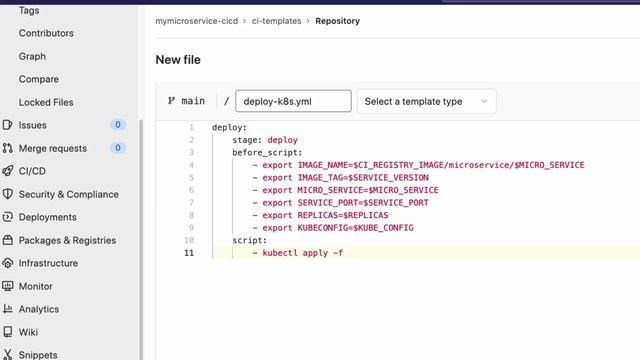
Task: Click the template type dropdown chevron
Action: click(x=484, y=101)
